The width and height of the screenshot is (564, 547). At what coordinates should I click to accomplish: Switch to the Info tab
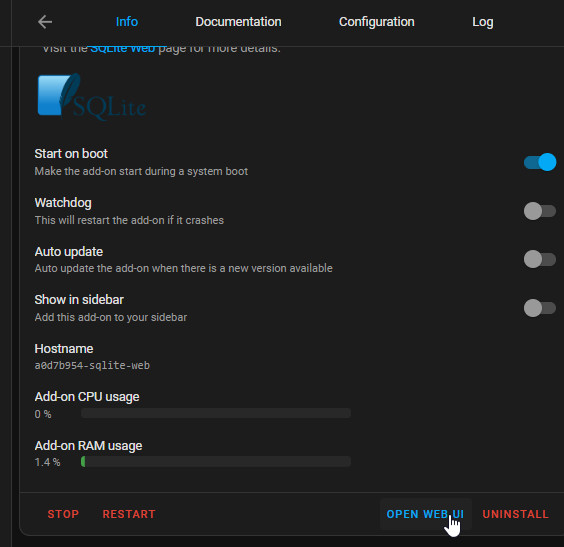(x=127, y=22)
